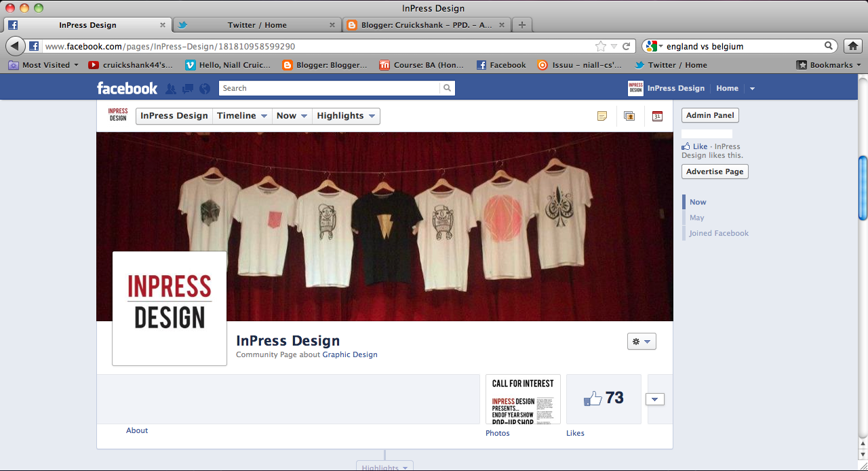This screenshot has height=471, width=868.
Task: Open messages icon in Facebook header
Action: 188,89
